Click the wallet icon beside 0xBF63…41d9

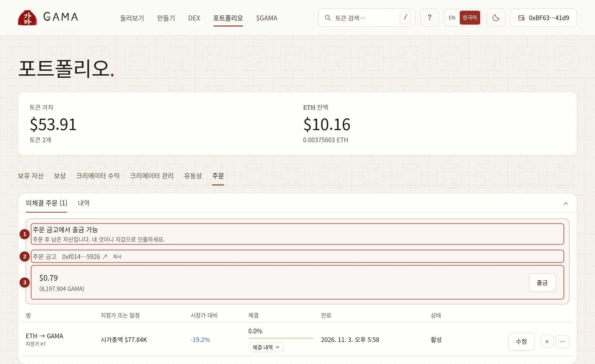tap(522, 18)
